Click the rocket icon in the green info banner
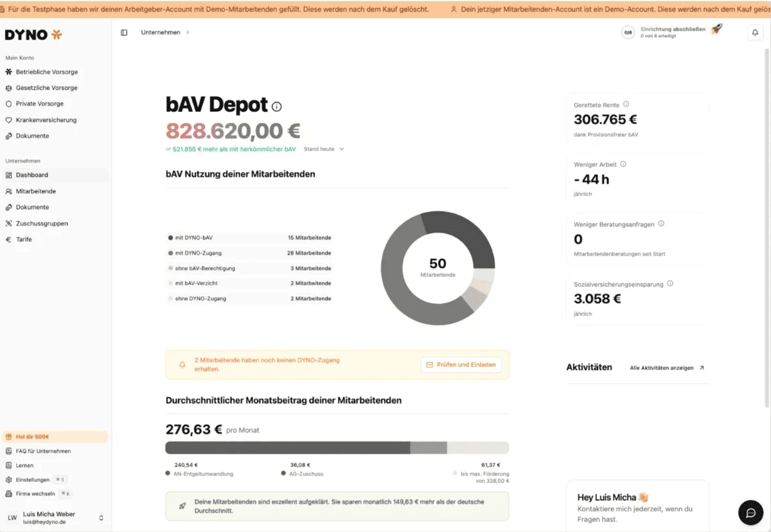 182,506
